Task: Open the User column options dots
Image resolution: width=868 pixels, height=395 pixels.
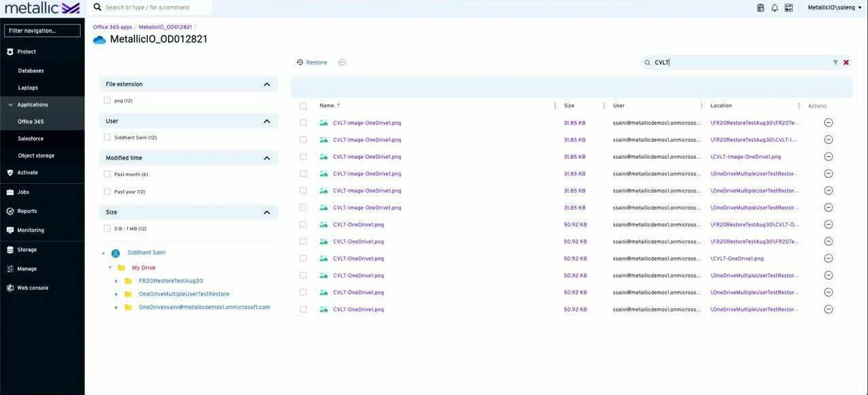Action: tap(701, 106)
